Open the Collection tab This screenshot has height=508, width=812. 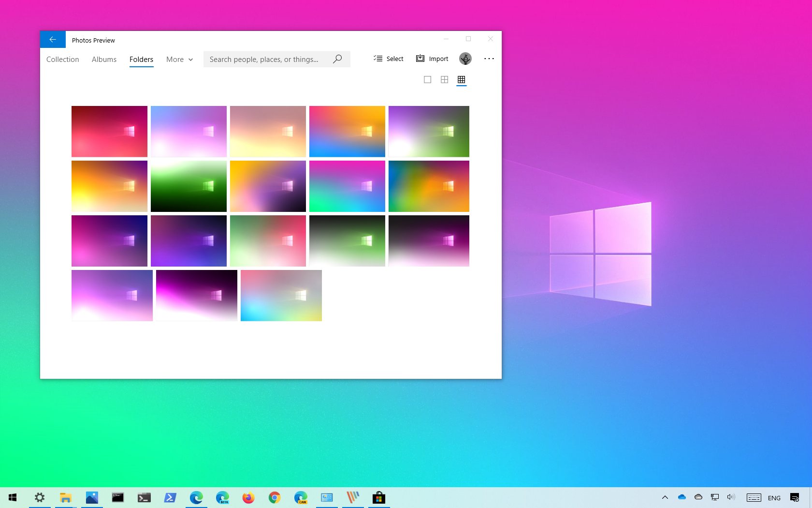tap(63, 59)
